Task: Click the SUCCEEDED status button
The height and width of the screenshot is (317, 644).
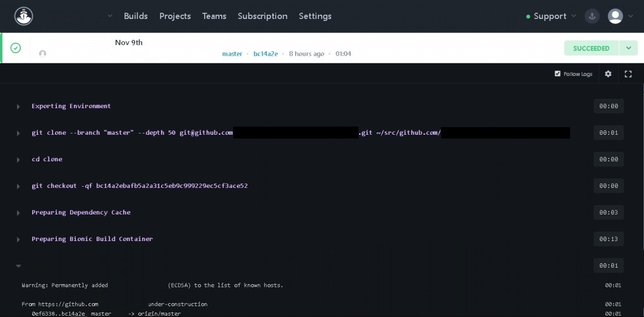Action: 591,48
